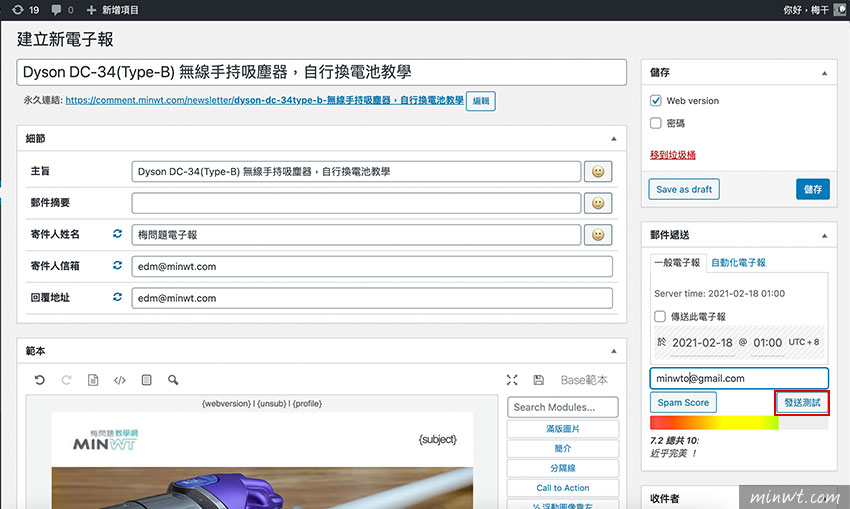850x509 pixels.
Task: Click the 寄件人信箱 input field
Action: [x=372, y=266]
